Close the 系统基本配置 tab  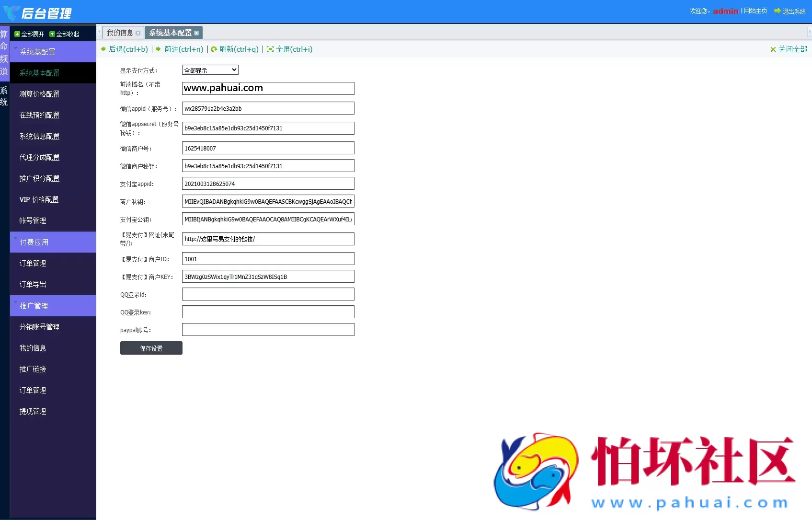196,33
